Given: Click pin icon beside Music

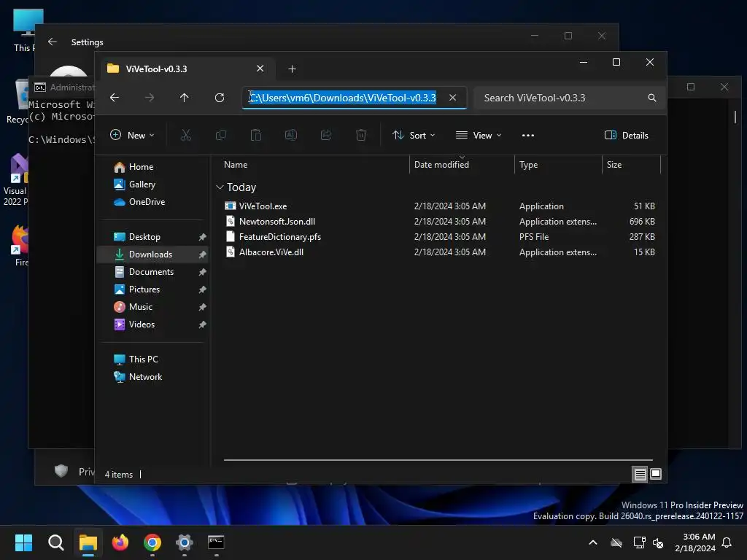Looking at the screenshot, I should (202, 307).
